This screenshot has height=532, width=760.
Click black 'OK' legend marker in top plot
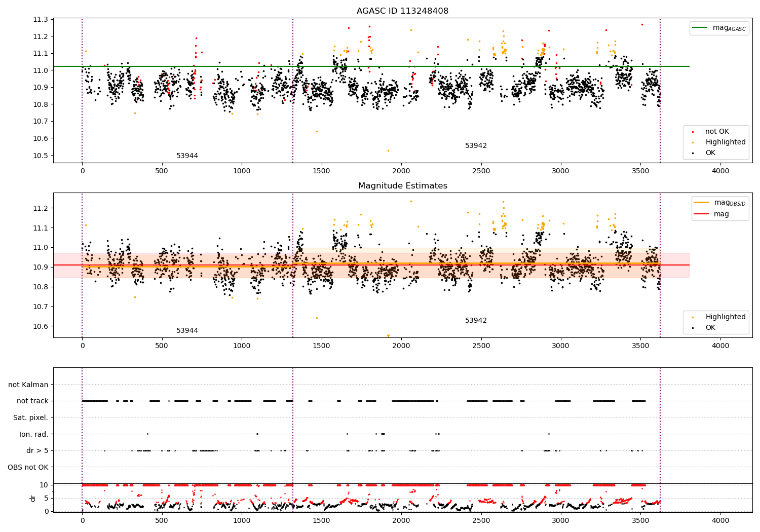click(x=693, y=153)
